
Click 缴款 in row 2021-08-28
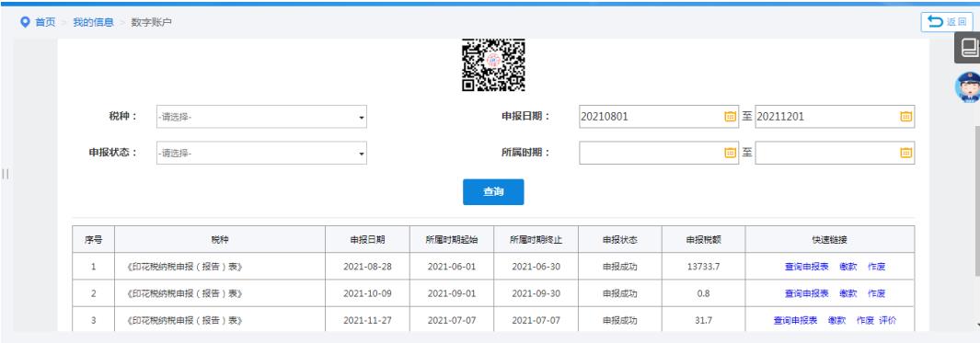tap(848, 267)
